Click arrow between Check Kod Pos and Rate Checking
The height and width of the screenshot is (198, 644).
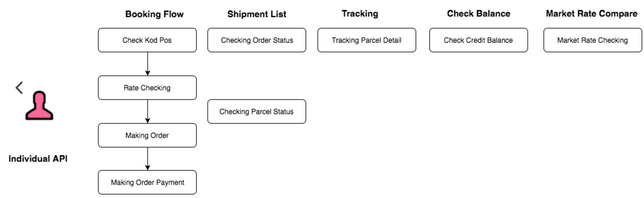pos(148,64)
